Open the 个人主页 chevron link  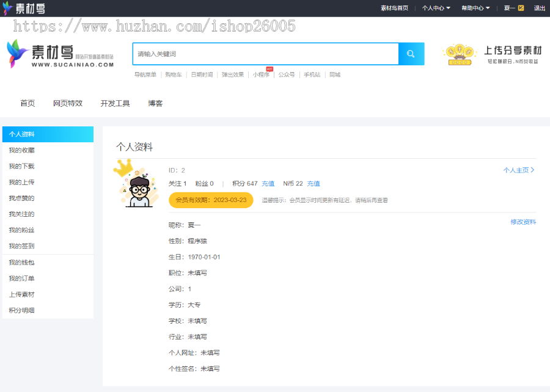pyautogui.click(x=518, y=170)
